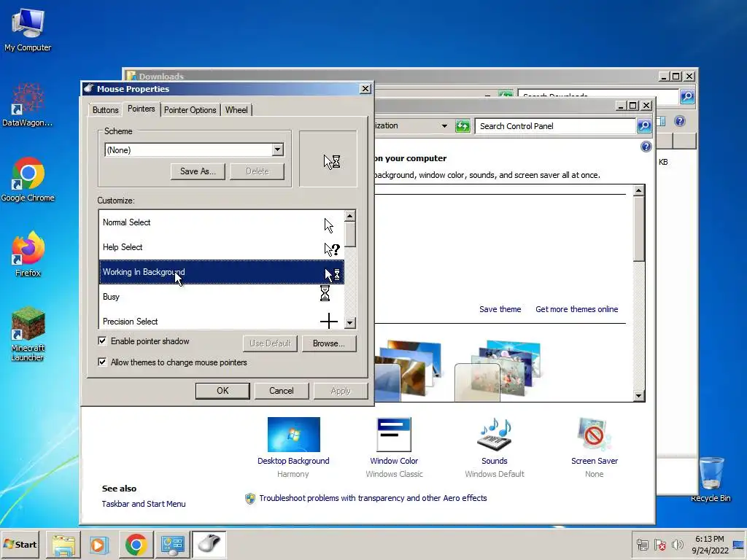Click the blue help icon in Personalization
This screenshot has width=747, height=560.
[646, 147]
